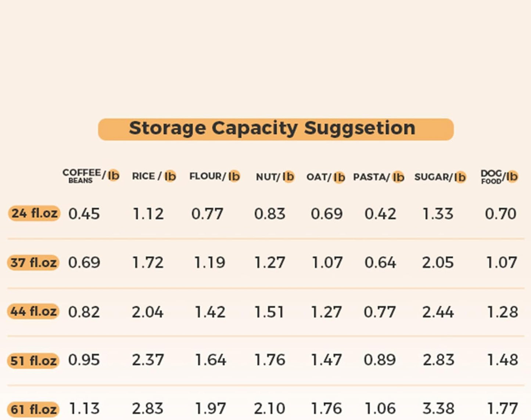This screenshot has width=531, height=420.
Task: Choose the 37 fl.oz size label
Action: 33,263
